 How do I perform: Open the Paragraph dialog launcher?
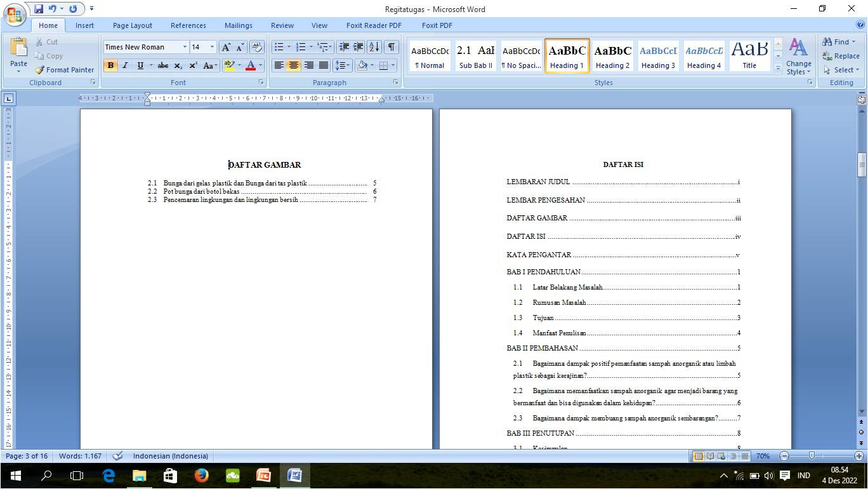coord(396,83)
